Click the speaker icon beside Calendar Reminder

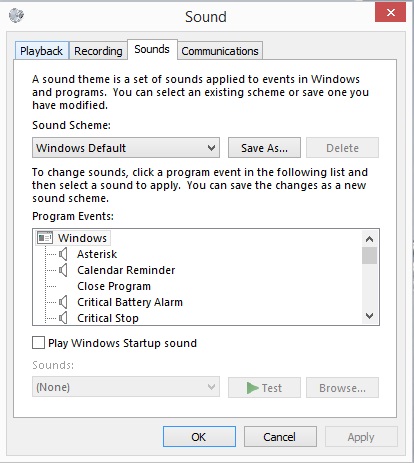tap(63, 270)
